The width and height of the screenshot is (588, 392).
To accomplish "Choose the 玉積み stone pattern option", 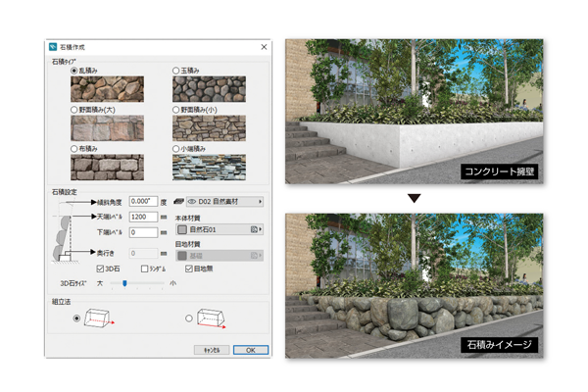I will coord(176,72).
